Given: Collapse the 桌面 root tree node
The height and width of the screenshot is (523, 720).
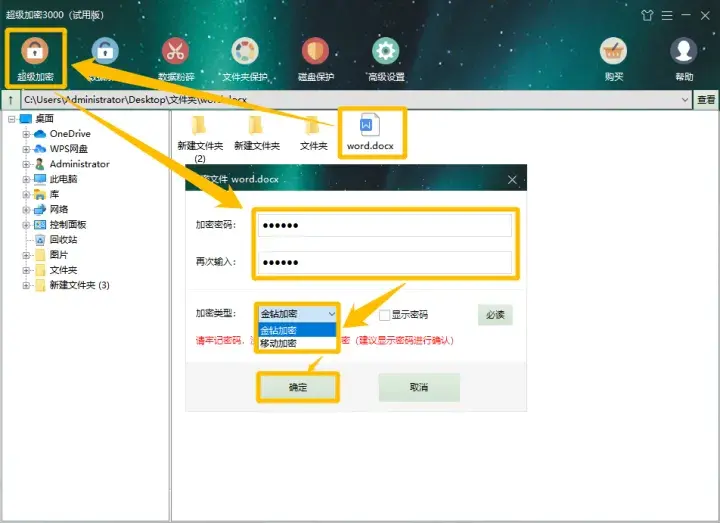Looking at the screenshot, I should (11, 119).
